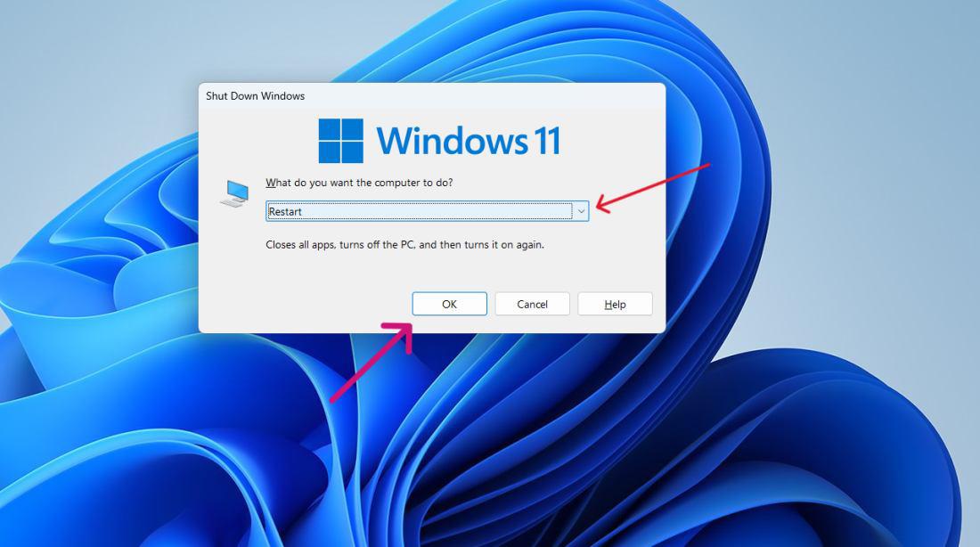The width and height of the screenshot is (980, 547).
Task: Open Help from the dialog
Action: pos(615,304)
